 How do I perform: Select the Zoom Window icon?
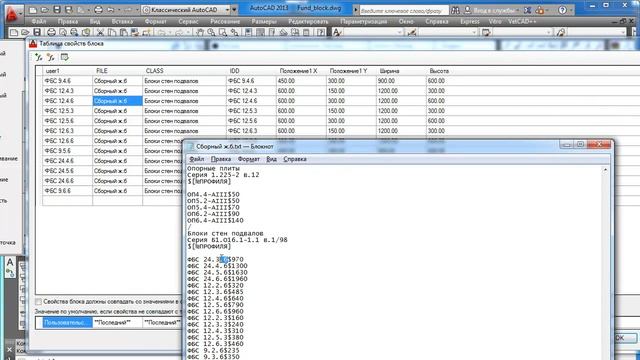[223, 32]
